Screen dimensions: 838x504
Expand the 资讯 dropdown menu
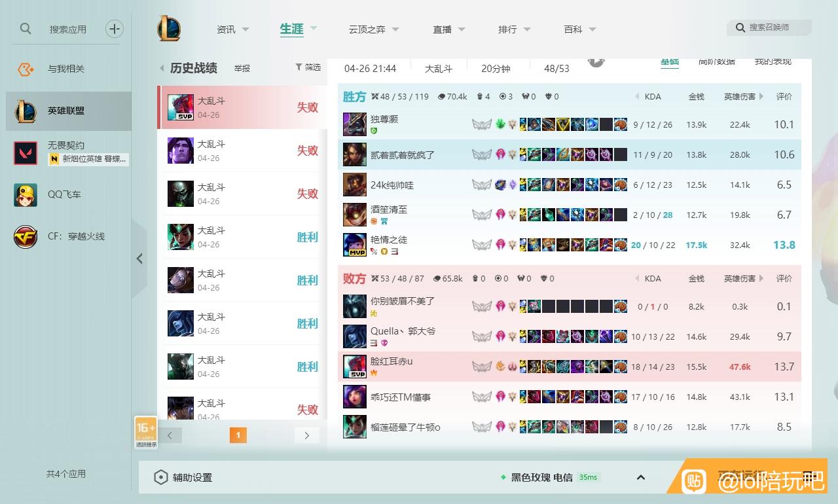point(246,29)
